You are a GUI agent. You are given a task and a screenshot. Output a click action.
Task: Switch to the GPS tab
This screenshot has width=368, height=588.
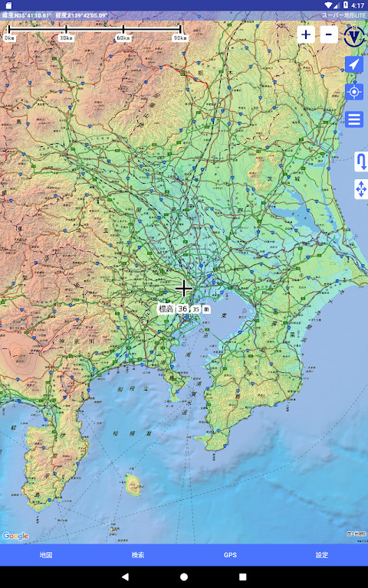230,555
